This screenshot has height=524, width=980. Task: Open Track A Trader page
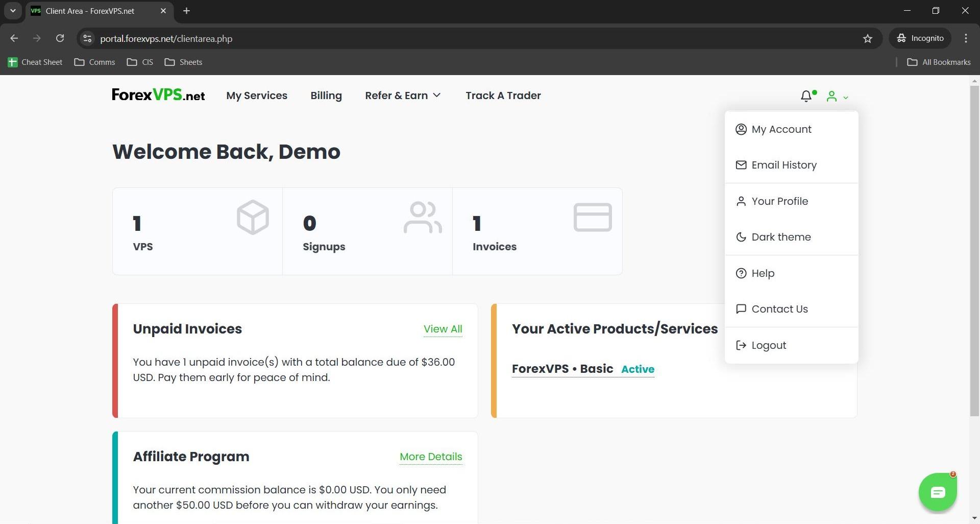503,96
